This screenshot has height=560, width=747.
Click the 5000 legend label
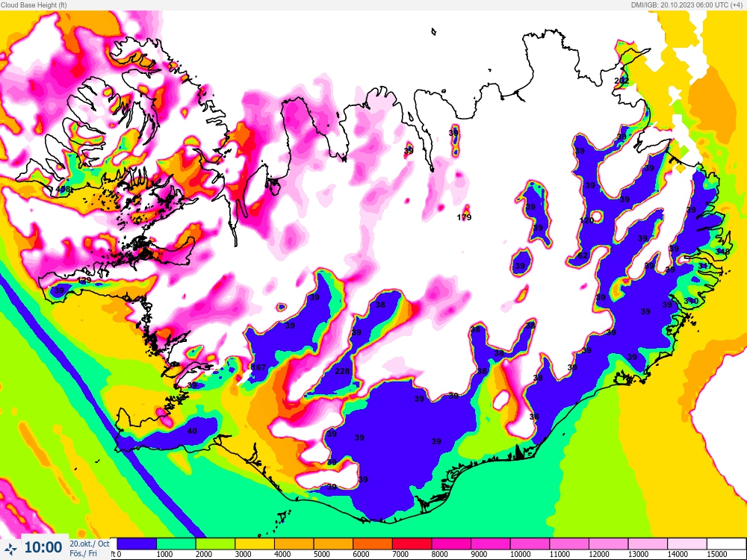click(321, 554)
